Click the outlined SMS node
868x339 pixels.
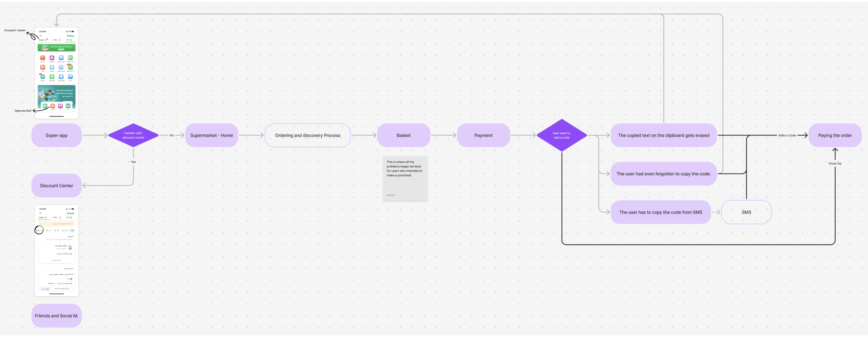(x=746, y=212)
